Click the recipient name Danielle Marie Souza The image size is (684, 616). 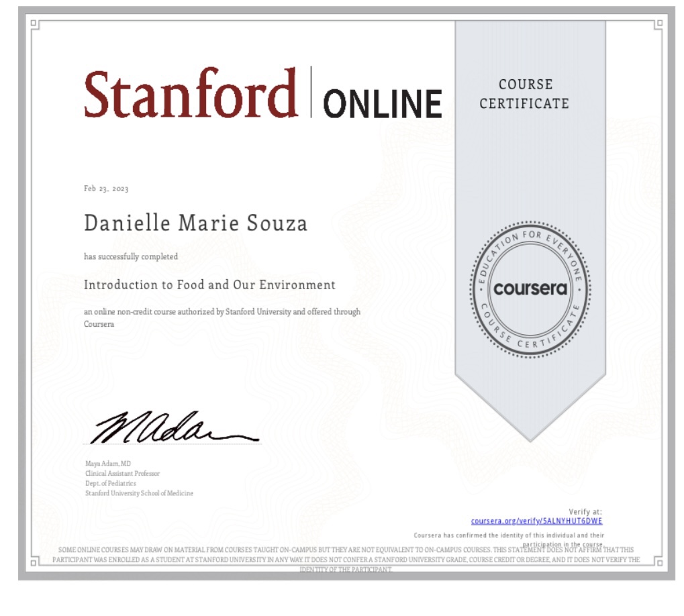point(195,223)
